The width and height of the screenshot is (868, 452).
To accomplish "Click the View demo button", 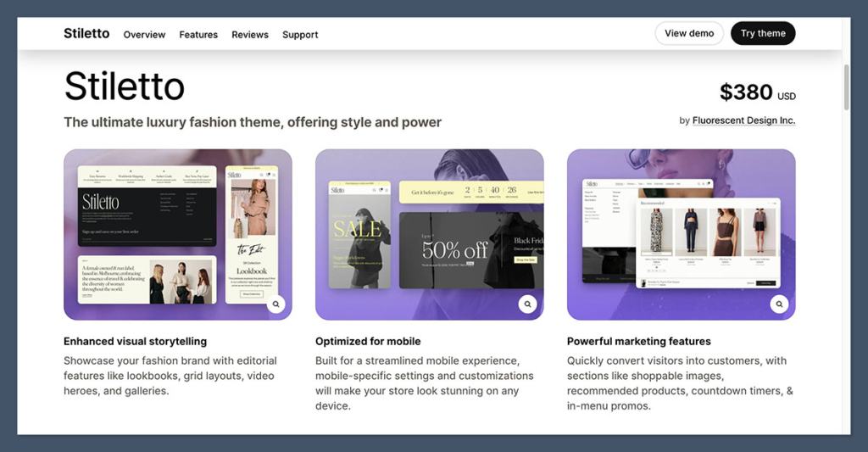I will (x=689, y=33).
